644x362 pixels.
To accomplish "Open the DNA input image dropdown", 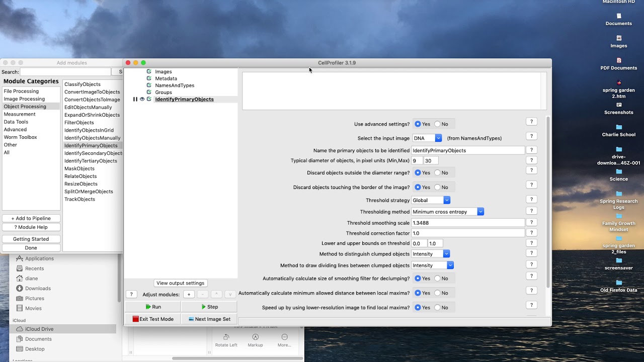I will pos(427,138).
